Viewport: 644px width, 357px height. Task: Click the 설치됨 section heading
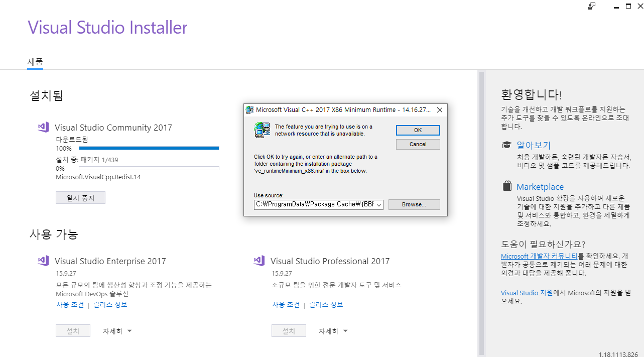46,95
